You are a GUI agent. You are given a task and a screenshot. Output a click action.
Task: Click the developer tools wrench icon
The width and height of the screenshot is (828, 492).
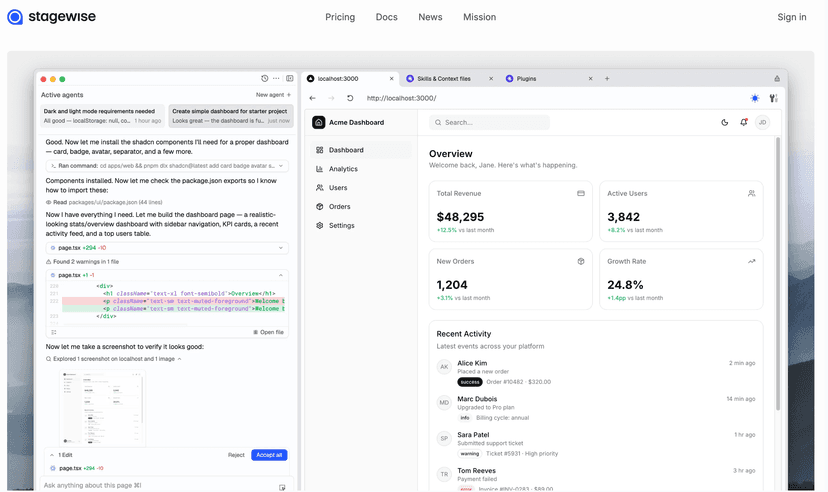[x=773, y=98]
